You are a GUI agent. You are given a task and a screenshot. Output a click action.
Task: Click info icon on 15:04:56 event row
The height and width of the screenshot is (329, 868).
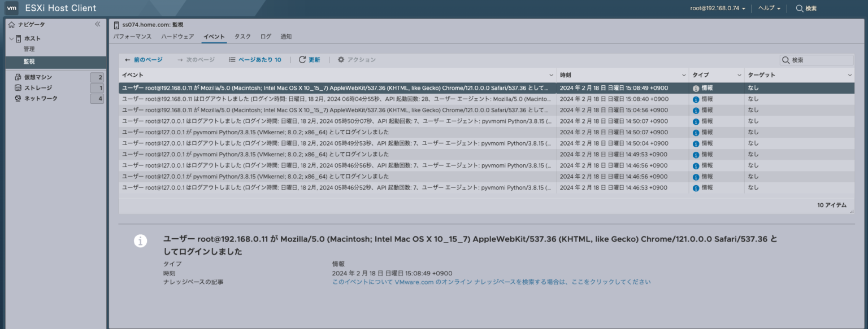point(696,111)
